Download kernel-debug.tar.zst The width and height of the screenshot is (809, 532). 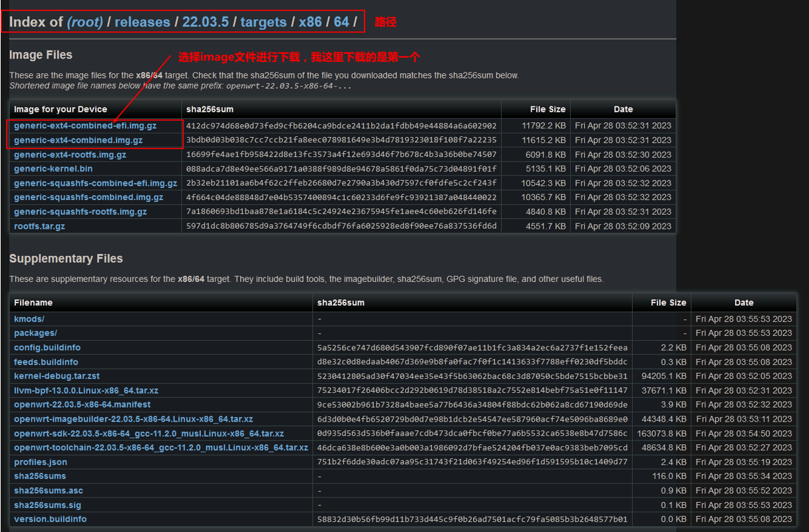click(57, 376)
